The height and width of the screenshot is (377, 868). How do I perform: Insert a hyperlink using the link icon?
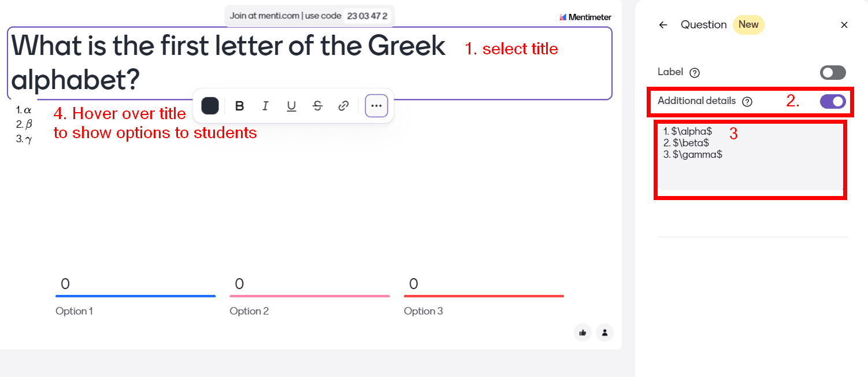(x=343, y=105)
